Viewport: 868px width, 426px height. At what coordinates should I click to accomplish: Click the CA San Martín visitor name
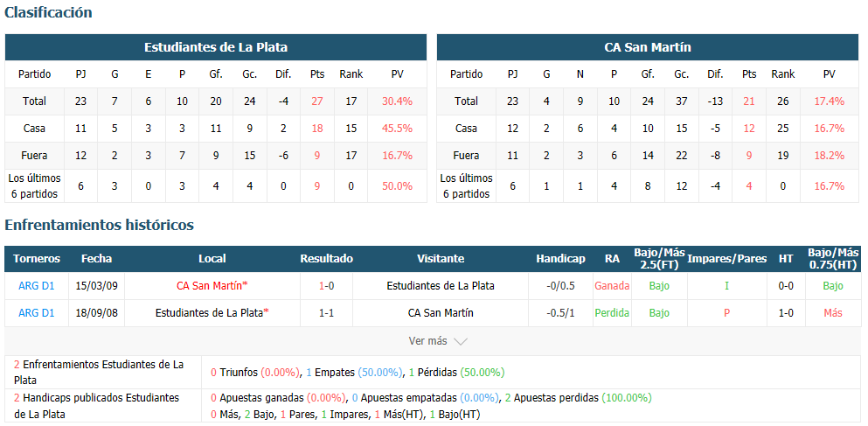pyautogui.click(x=441, y=313)
